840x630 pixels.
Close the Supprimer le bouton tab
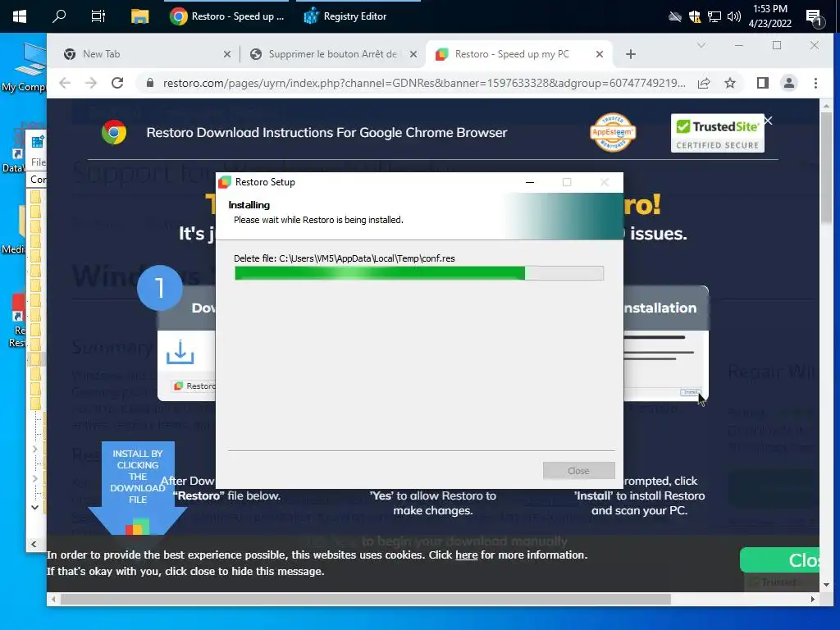(x=413, y=54)
